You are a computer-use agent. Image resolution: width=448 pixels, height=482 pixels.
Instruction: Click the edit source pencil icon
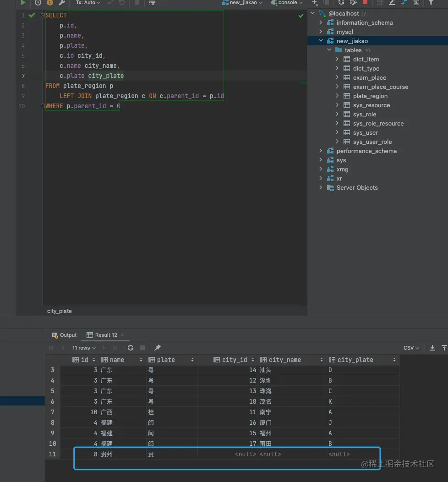[392, 2]
